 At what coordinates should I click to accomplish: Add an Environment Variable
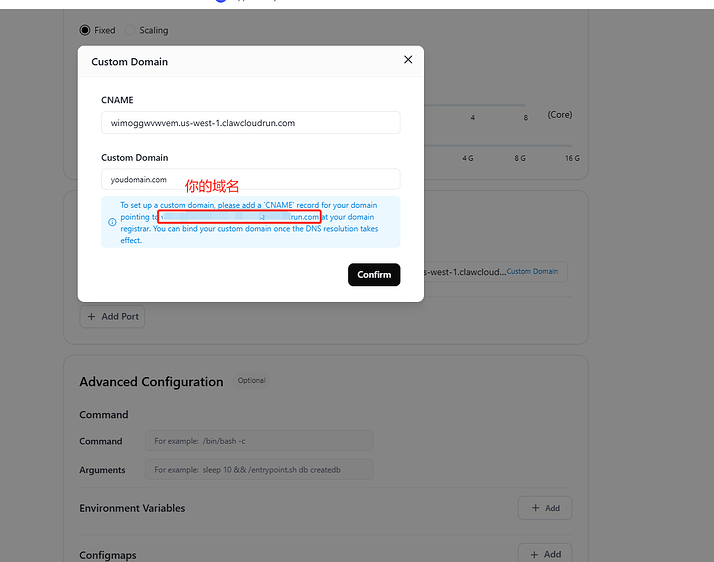click(x=545, y=508)
